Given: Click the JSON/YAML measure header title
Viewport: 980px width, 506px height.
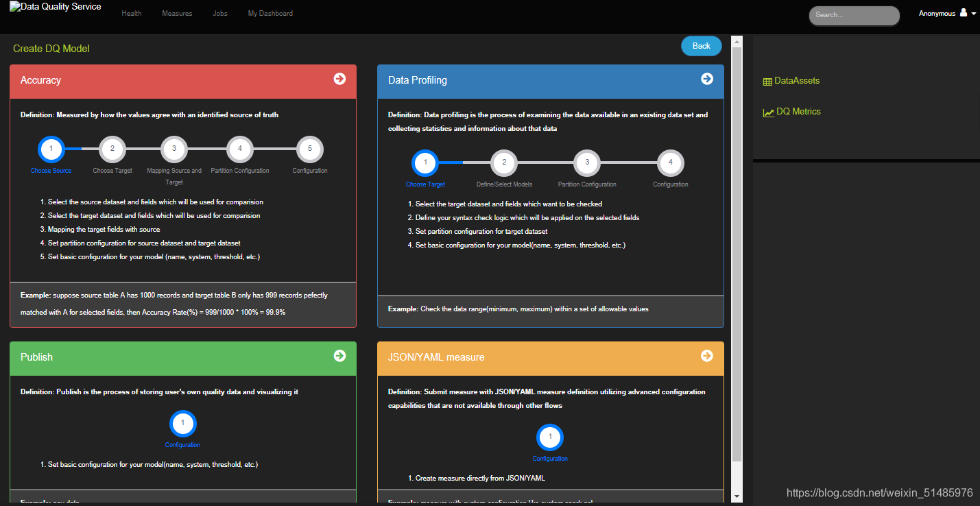Looking at the screenshot, I should [436, 357].
